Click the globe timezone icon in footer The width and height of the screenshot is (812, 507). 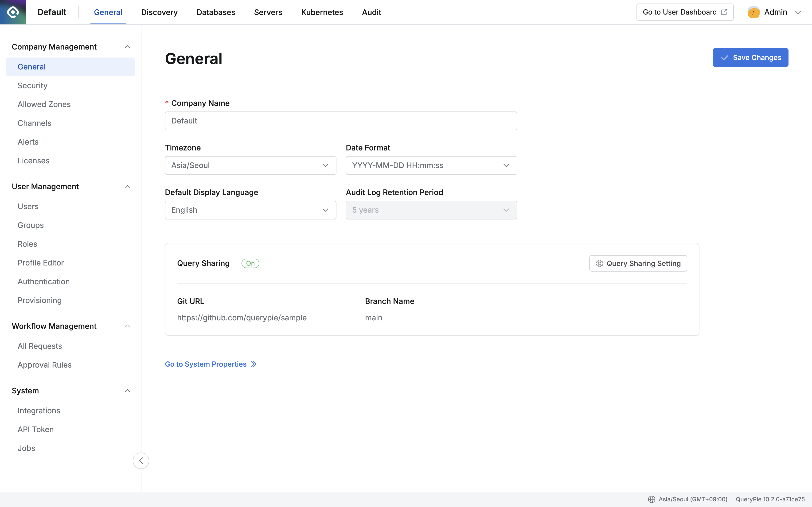pos(651,499)
